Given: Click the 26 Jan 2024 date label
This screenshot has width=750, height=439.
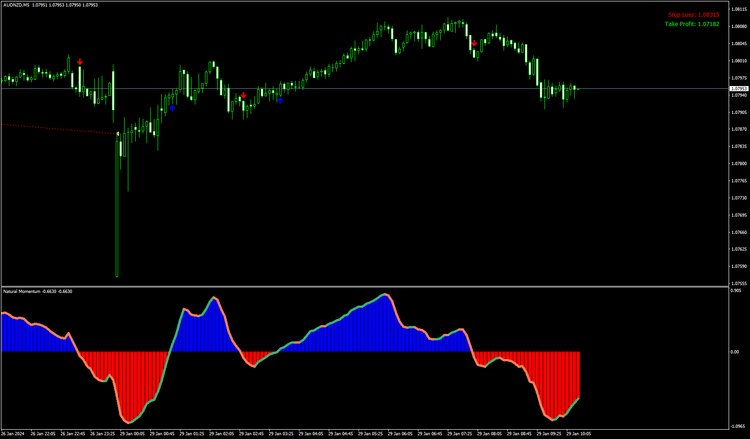Looking at the screenshot, I should [13, 434].
